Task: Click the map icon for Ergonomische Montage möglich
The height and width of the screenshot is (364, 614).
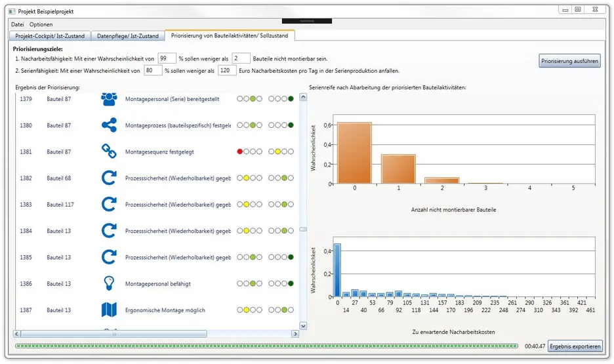Action: coord(108,310)
